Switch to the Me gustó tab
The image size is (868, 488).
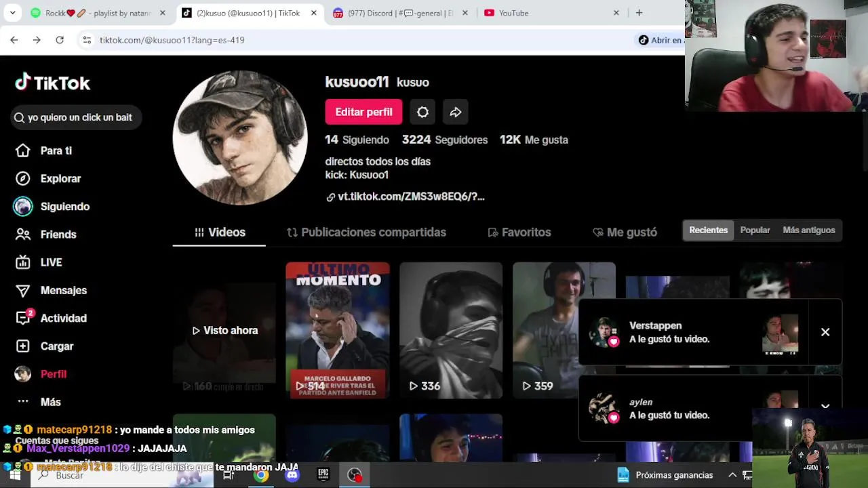[625, 232]
